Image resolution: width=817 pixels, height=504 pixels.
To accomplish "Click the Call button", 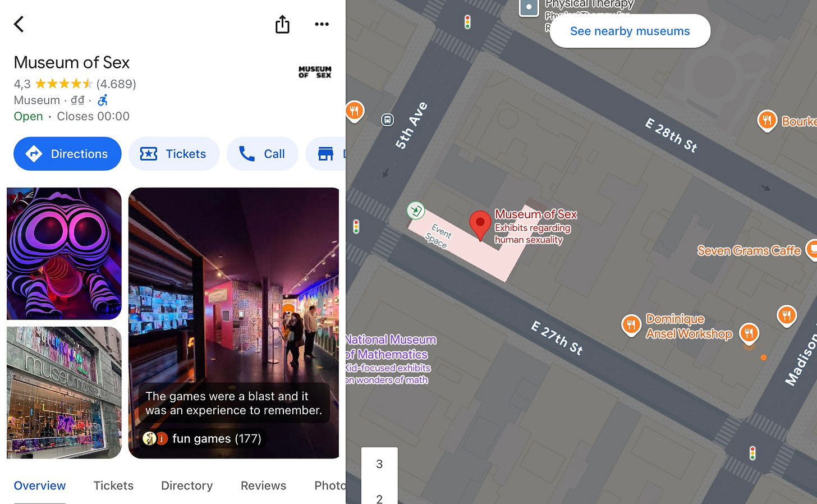I will pos(263,154).
